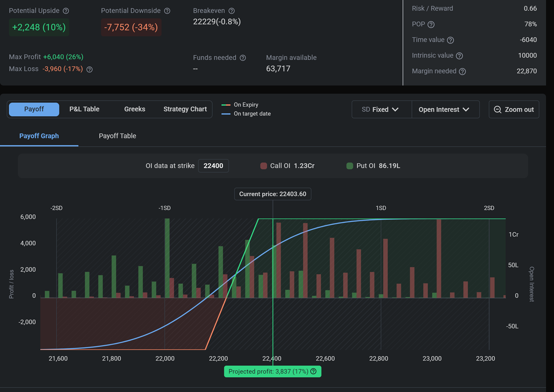This screenshot has width=554, height=392.
Task: Click the Potential Upside help icon
Action: tap(66, 11)
